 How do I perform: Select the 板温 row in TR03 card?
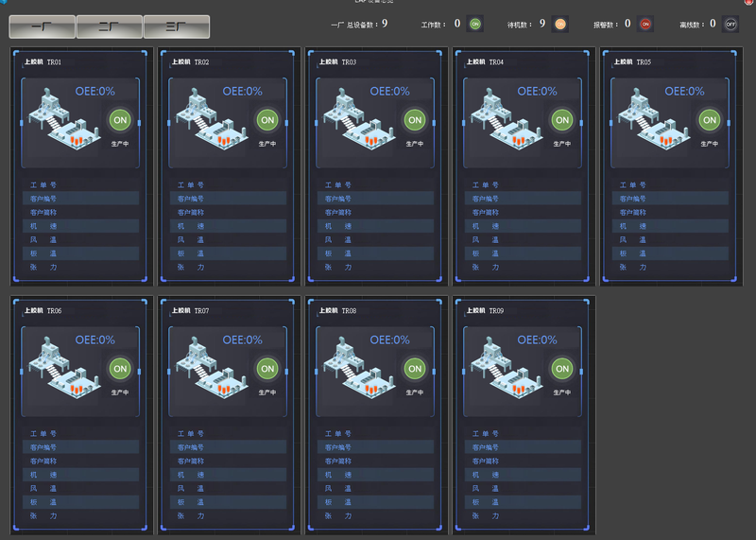pyautogui.click(x=375, y=253)
